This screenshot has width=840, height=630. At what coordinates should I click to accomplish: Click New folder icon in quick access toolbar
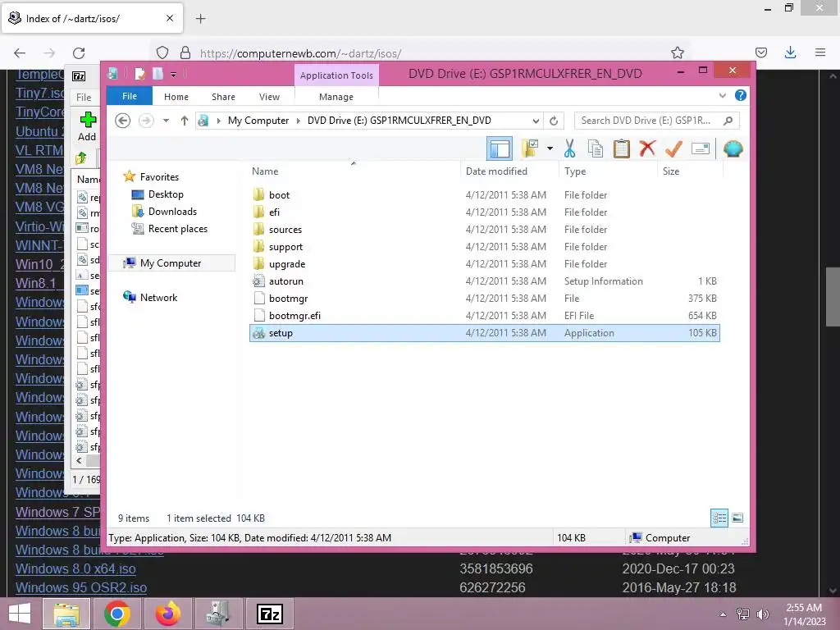point(157,73)
